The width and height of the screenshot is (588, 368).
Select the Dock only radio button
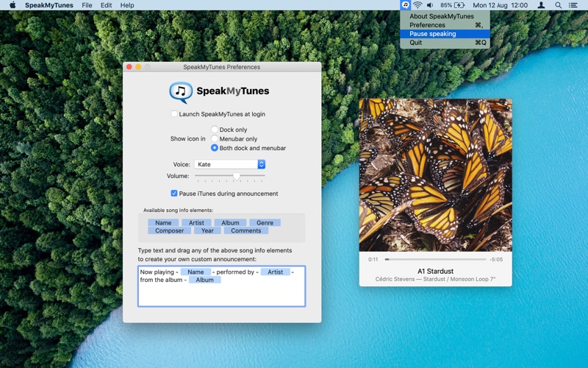(214, 130)
